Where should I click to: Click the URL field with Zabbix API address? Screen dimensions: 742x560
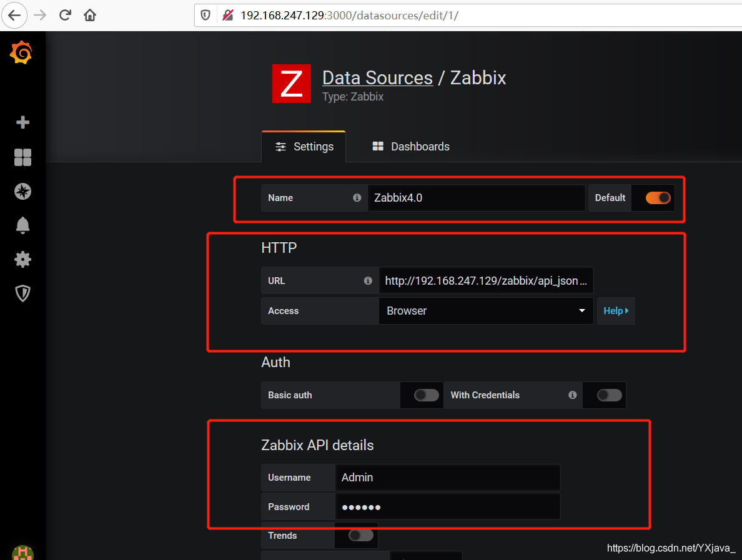point(486,280)
